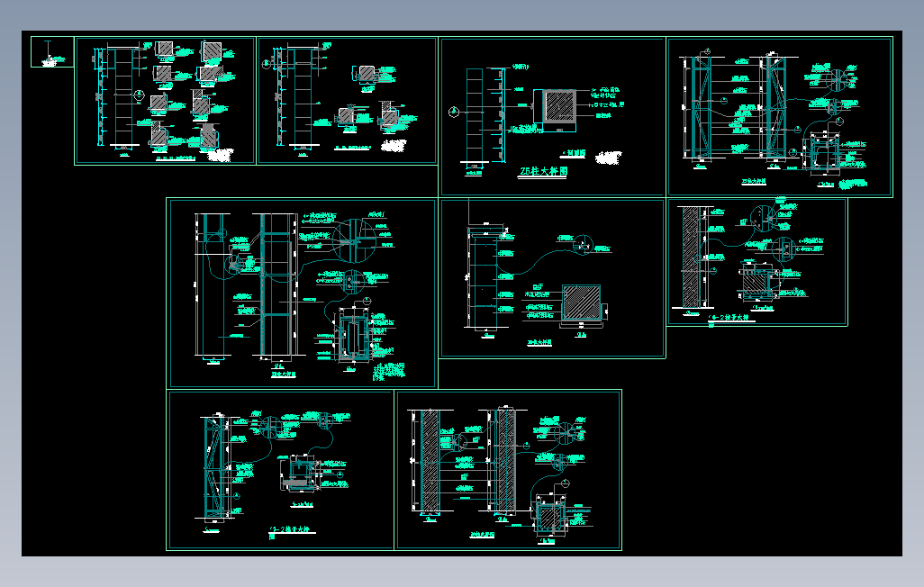
Task: Click the largest circular detail callout in the drawing
Action: 354,240
